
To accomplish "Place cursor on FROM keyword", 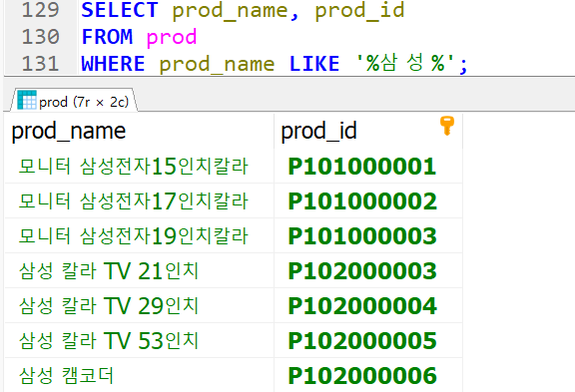I will pyautogui.click(x=107, y=37).
